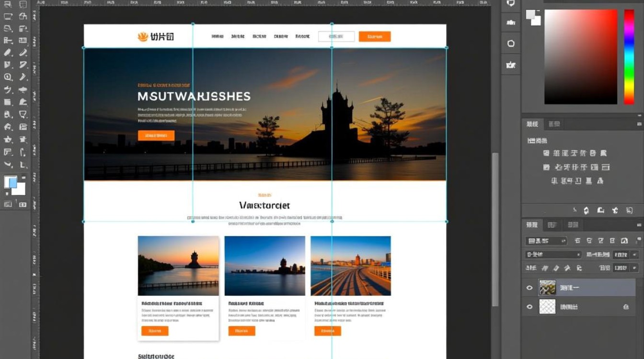Switch to second tab of panel below color picker
Viewport: 644px width, 359px height.
tap(554, 124)
